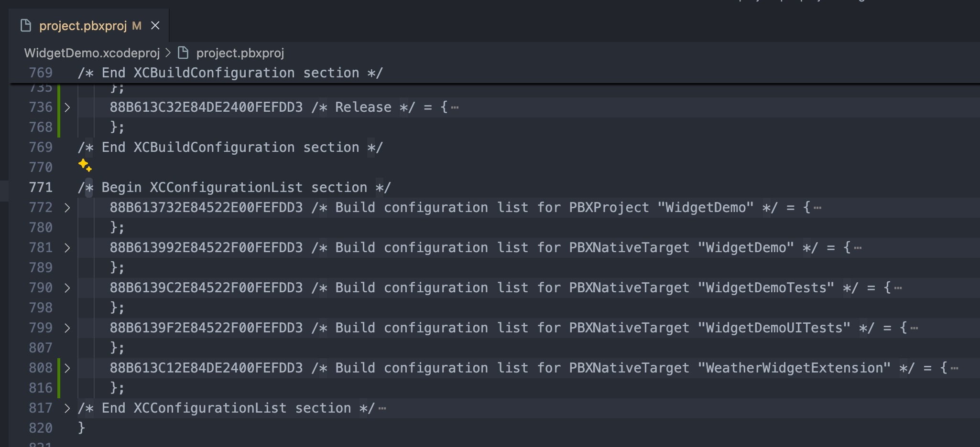Click the file icon in the project.pbxproj tab
Viewport: 980px width, 447px height.
pyautogui.click(x=26, y=25)
